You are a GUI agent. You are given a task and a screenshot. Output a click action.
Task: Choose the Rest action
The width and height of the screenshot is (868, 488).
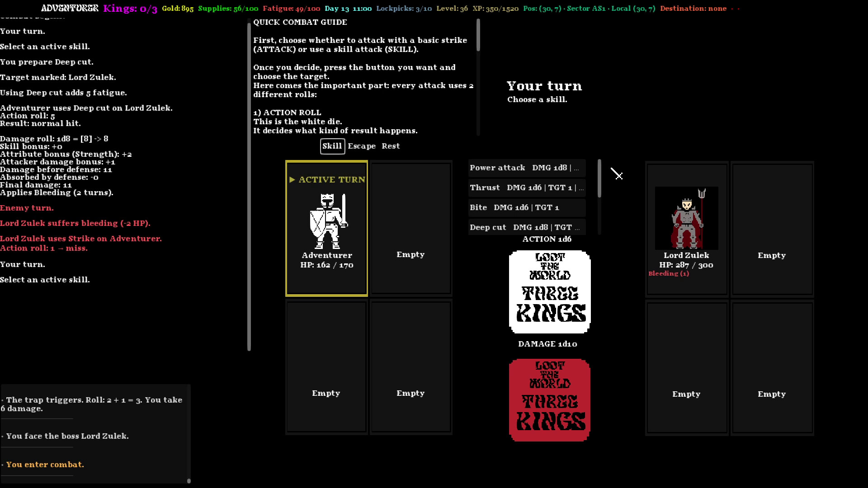(x=391, y=146)
